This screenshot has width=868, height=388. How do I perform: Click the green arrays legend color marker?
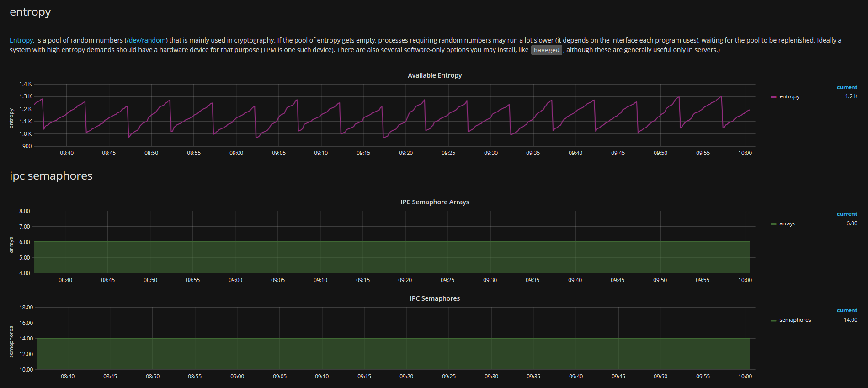[773, 224]
